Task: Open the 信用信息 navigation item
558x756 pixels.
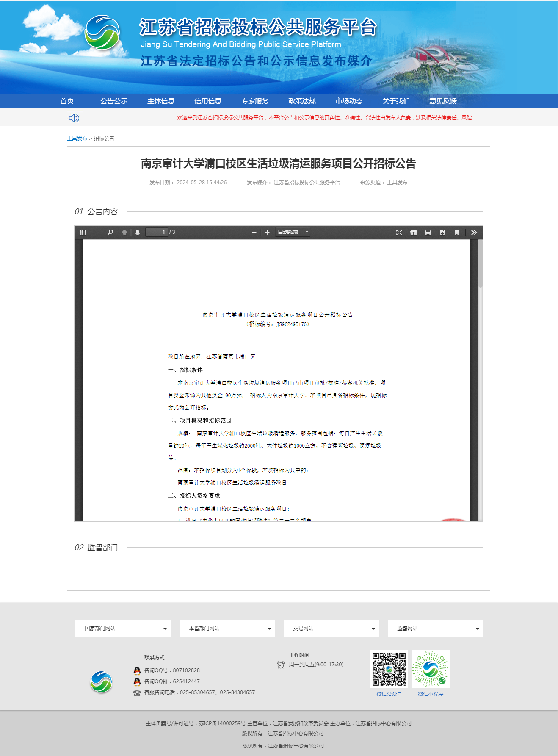Action: pyautogui.click(x=208, y=101)
